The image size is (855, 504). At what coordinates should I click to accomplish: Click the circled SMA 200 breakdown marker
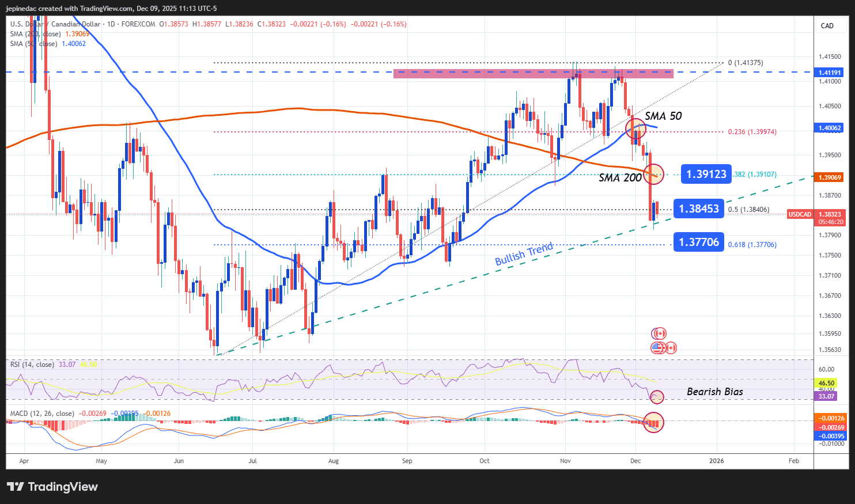click(x=654, y=174)
